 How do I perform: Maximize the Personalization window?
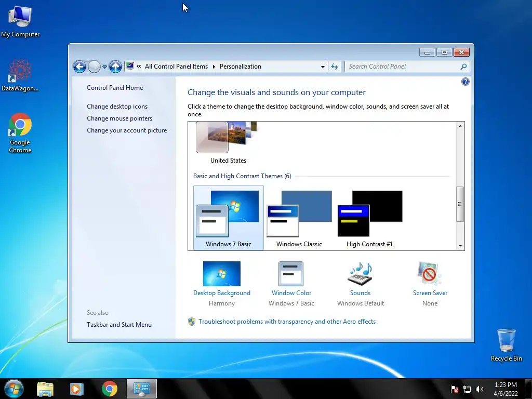444,52
